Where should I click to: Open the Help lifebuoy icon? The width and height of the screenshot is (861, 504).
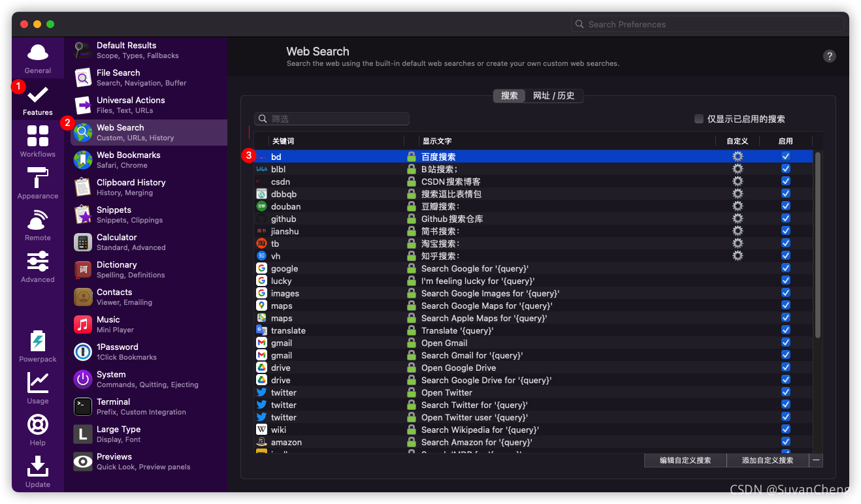tap(38, 425)
